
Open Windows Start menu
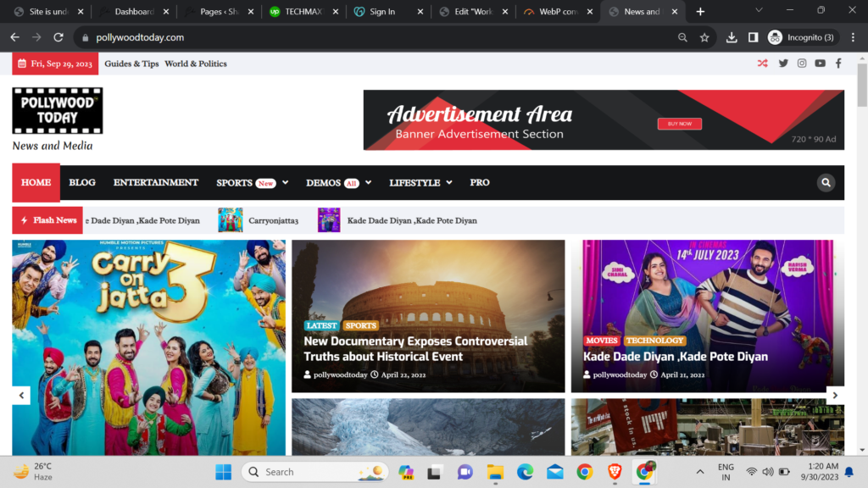(223, 472)
